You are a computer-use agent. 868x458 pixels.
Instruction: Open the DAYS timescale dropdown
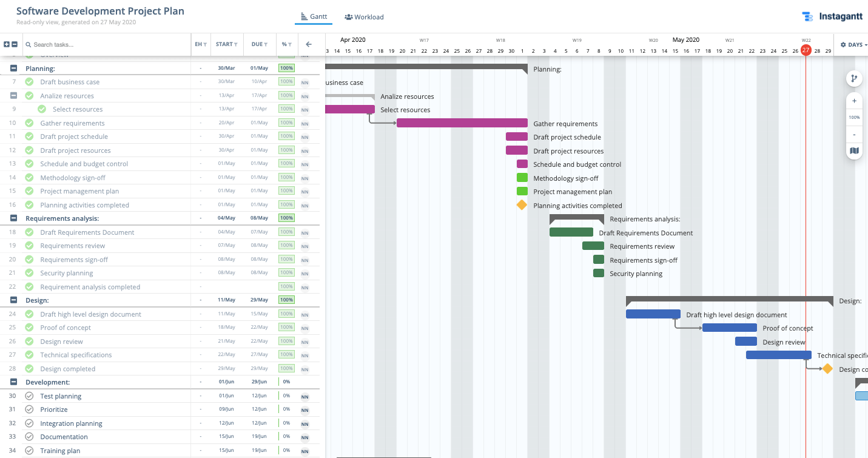tap(851, 44)
